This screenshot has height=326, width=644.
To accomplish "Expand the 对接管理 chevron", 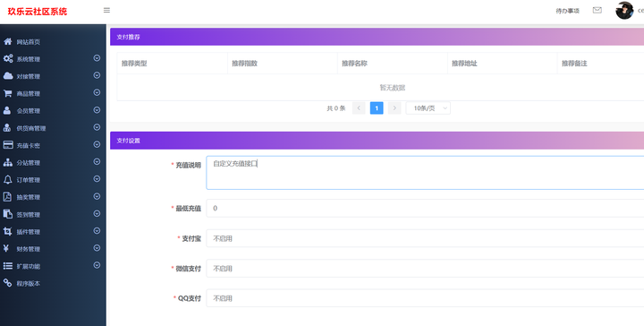I will [x=97, y=75].
